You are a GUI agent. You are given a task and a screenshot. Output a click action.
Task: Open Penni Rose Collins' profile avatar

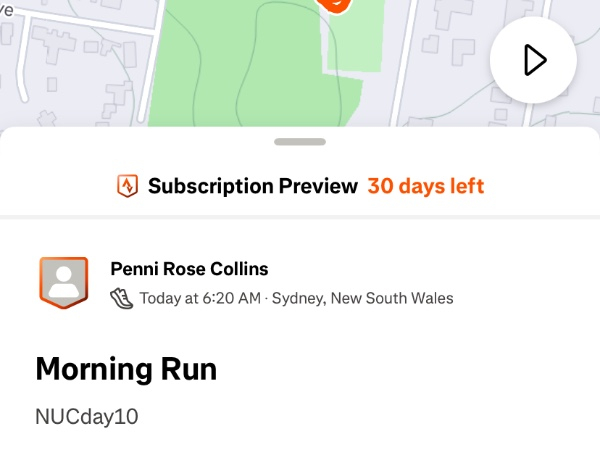point(62,282)
